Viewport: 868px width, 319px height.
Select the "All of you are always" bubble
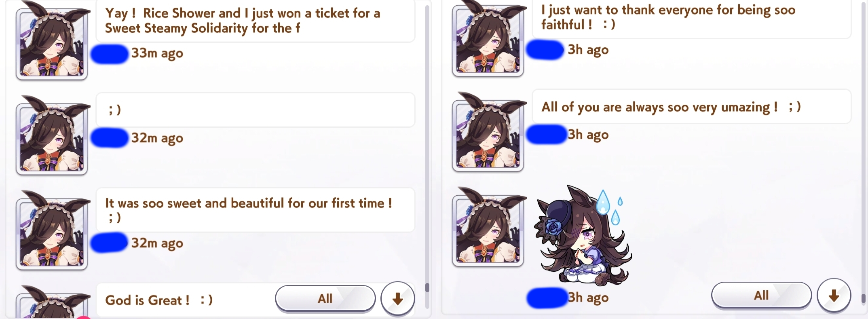coord(691,107)
